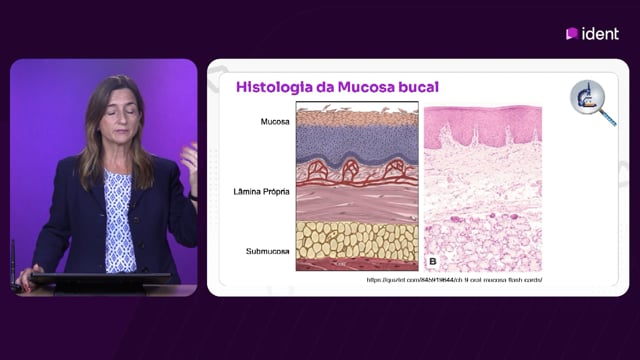This screenshot has height=360, width=640.
Task: Open the quizlet oral mucosa flash cards URL
Action: tap(454, 280)
